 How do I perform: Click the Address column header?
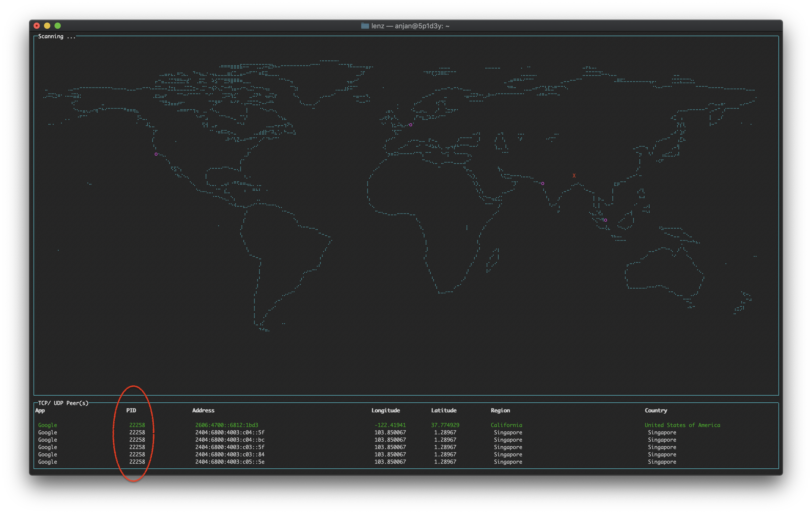tap(203, 411)
